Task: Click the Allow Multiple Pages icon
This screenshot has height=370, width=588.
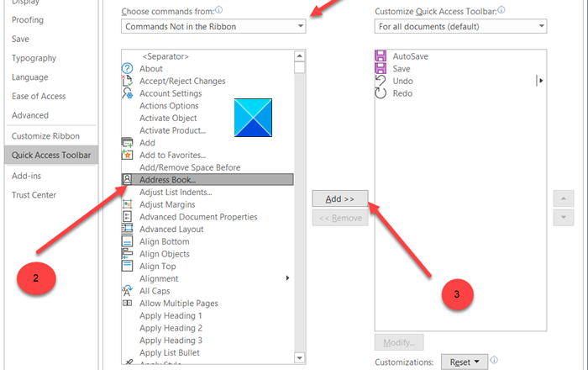Action: point(127,303)
